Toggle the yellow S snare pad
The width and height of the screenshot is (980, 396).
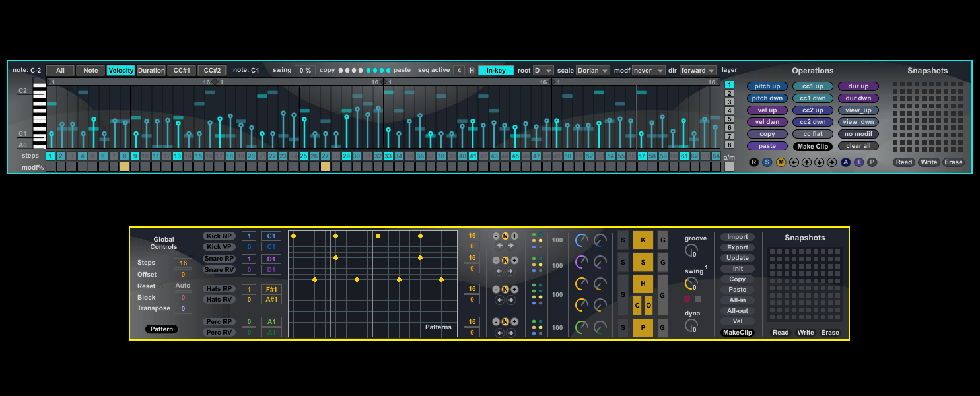click(643, 263)
